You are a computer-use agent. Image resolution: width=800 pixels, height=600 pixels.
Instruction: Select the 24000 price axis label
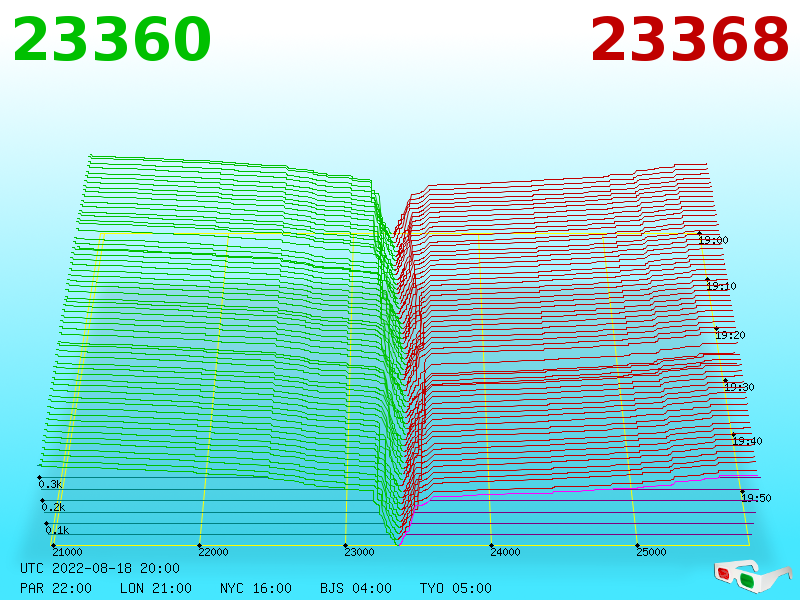click(x=505, y=552)
